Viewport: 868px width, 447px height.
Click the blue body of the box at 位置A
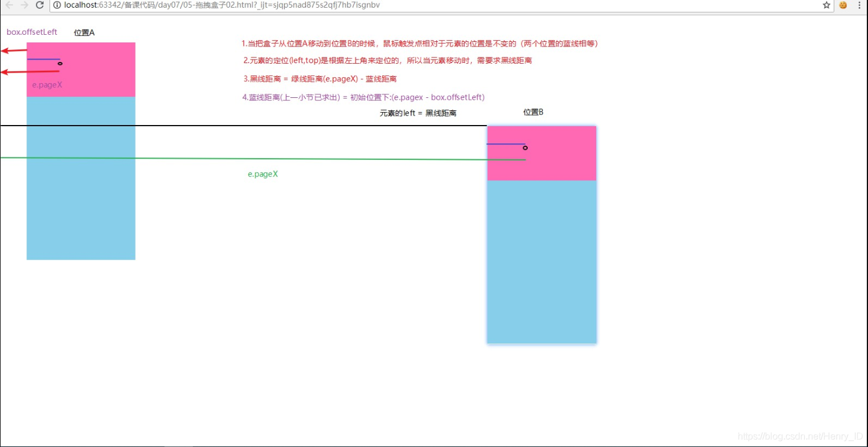[81, 178]
